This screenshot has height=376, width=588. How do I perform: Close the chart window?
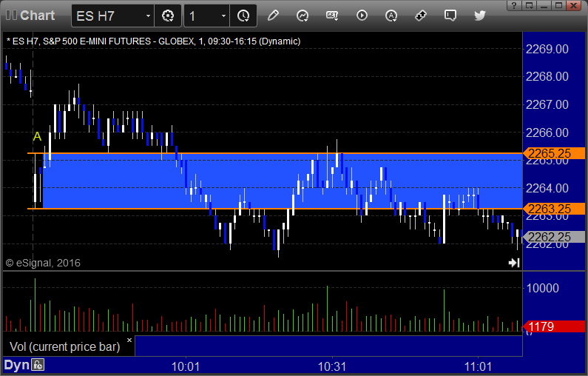point(574,5)
